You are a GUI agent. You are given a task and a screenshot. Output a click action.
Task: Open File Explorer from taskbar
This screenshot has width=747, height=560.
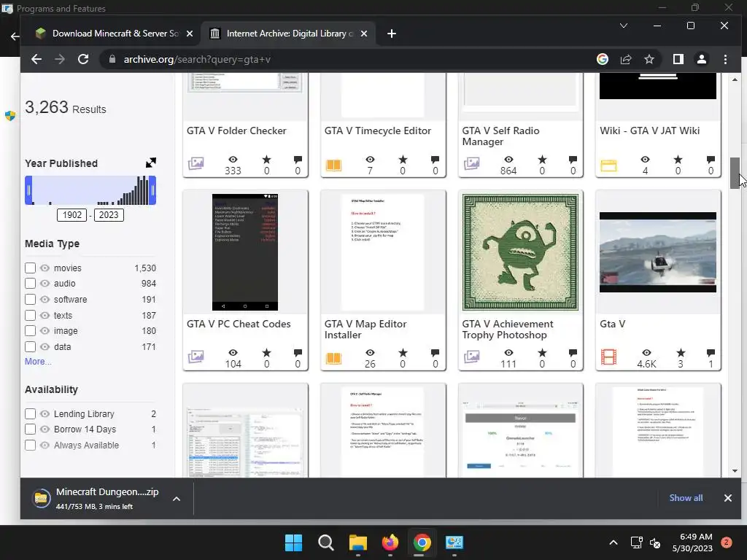coord(357,542)
